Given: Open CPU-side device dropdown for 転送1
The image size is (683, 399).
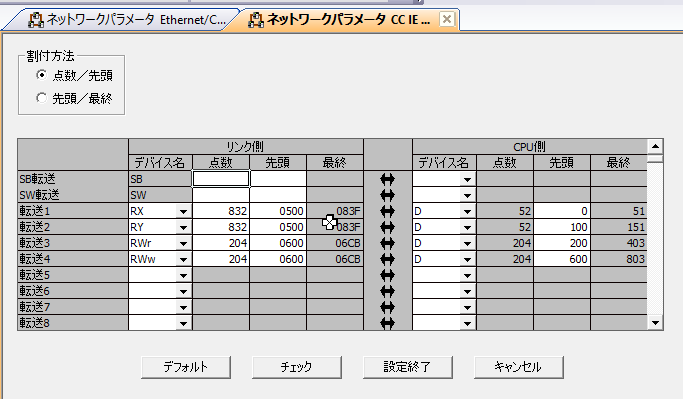Looking at the screenshot, I should click(467, 211).
